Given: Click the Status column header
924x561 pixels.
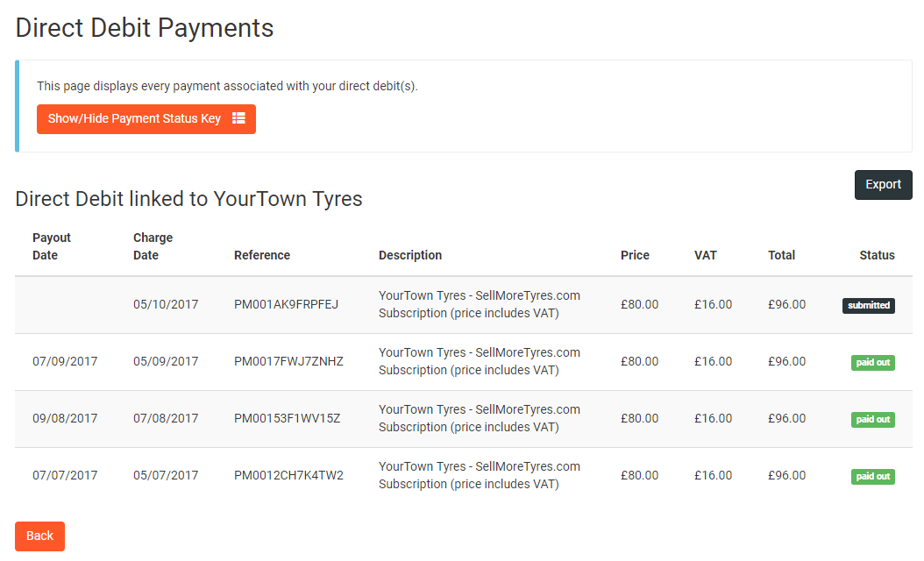Looking at the screenshot, I should (x=877, y=256).
